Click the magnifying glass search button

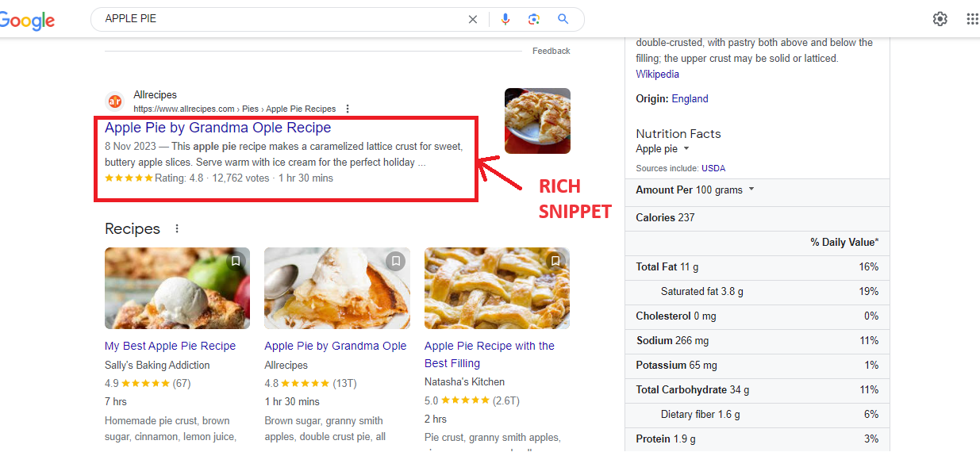click(x=563, y=19)
